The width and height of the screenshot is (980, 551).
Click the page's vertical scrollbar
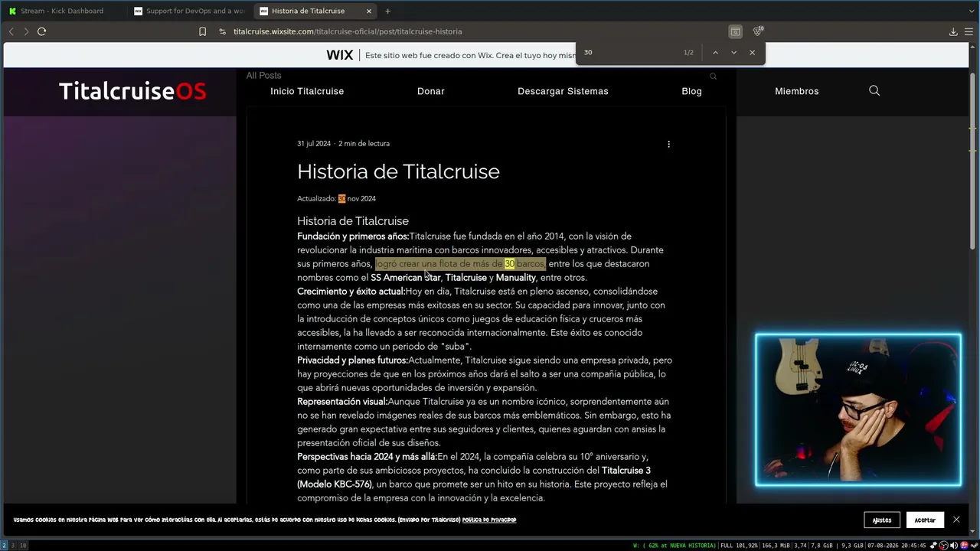974,161
